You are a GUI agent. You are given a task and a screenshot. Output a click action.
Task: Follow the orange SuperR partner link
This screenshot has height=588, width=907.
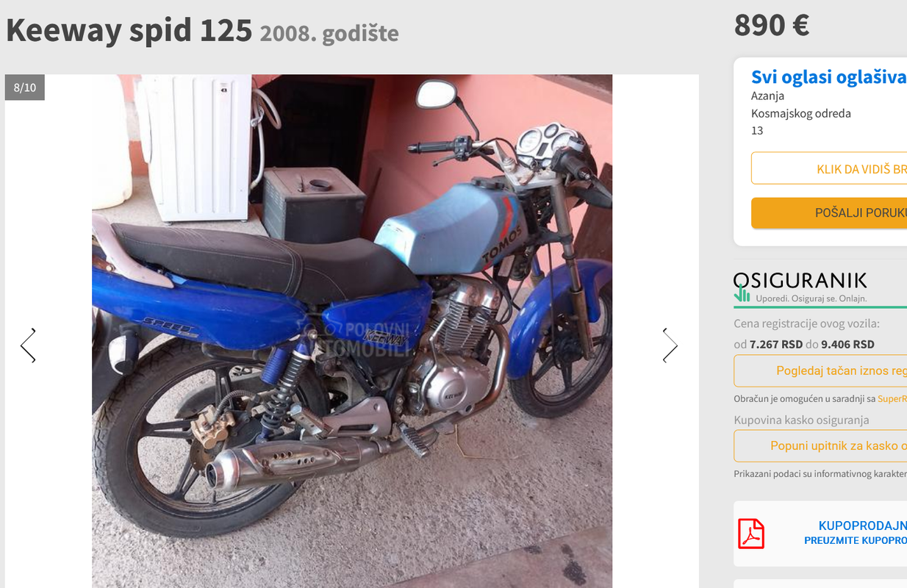click(892, 398)
